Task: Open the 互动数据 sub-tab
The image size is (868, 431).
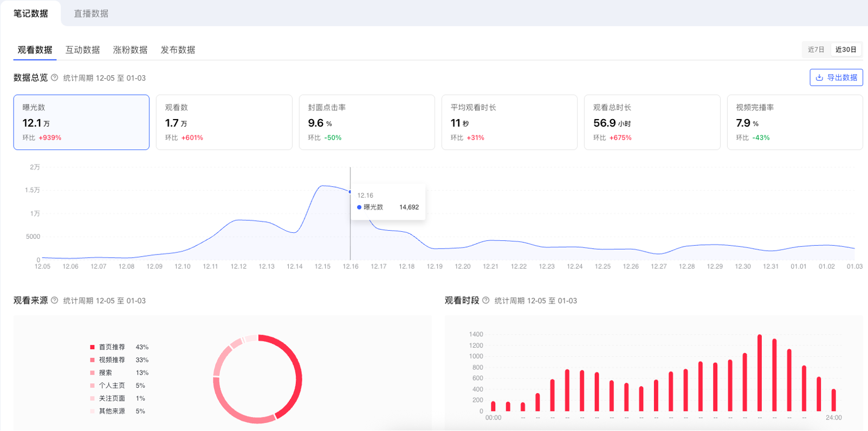Action: coord(82,50)
